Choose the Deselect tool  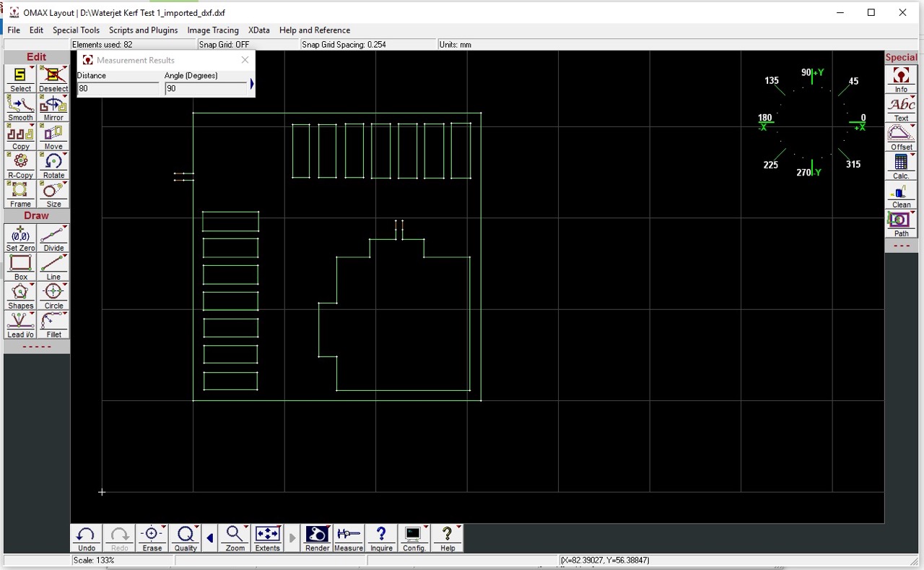point(53,79)
